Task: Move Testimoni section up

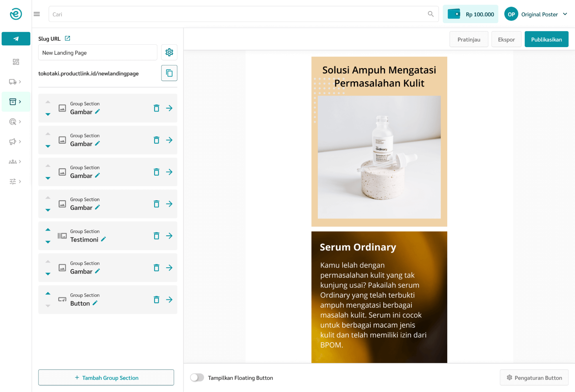Action: pyautogui.click(x=48, y=230)
